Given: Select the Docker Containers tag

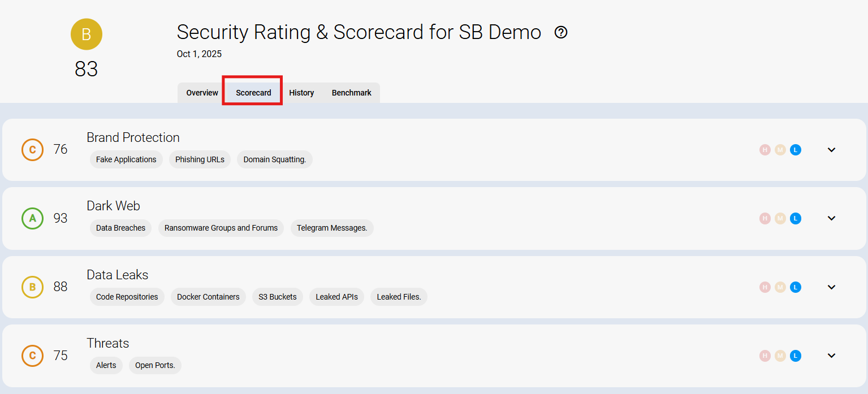Looking at the screenshot, I should (208, 297).
